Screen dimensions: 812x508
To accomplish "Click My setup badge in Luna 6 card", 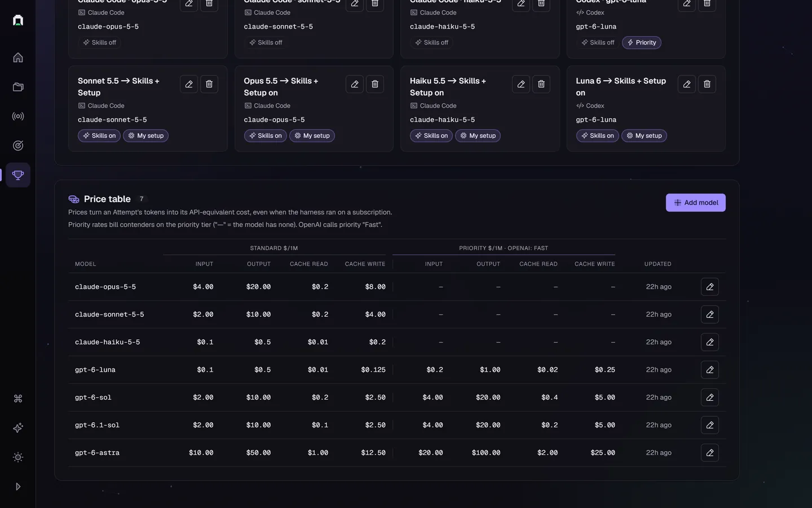I will [x=644, y=135].
